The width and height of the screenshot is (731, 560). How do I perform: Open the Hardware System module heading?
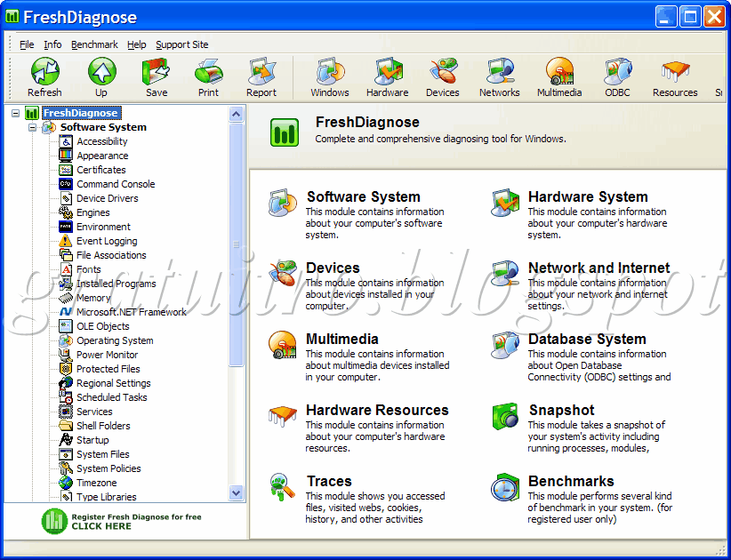[588, 196]
